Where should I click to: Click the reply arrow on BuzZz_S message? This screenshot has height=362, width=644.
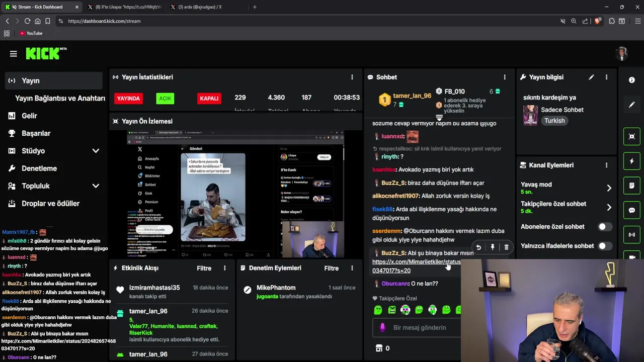pyautogui.click(x=478, y=247)
